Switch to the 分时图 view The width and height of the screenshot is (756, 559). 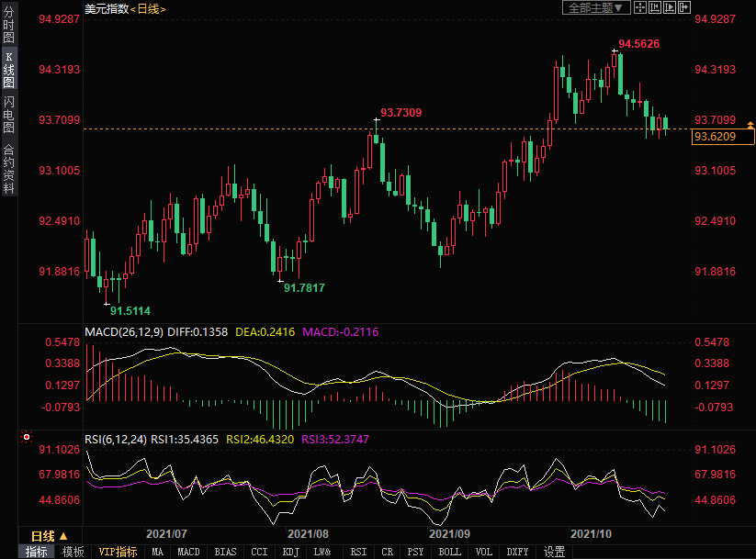(8, 26)
